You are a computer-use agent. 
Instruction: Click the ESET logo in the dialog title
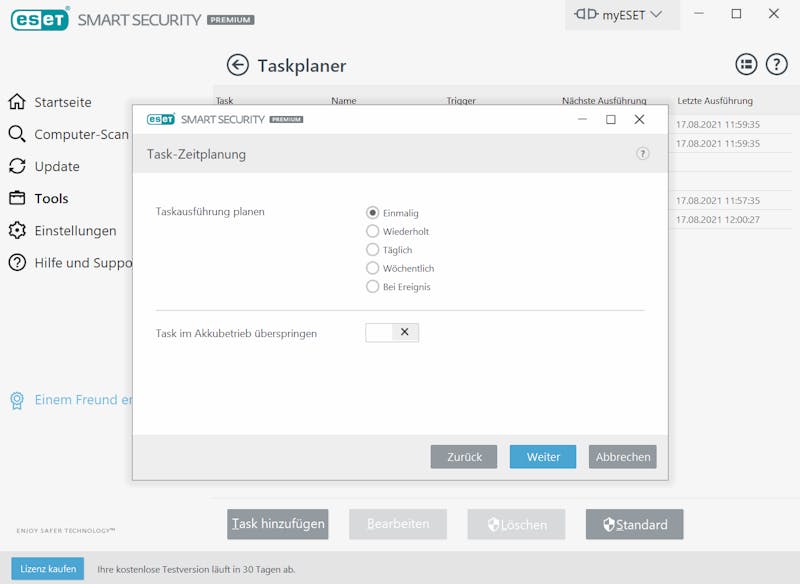pos(161,119)
